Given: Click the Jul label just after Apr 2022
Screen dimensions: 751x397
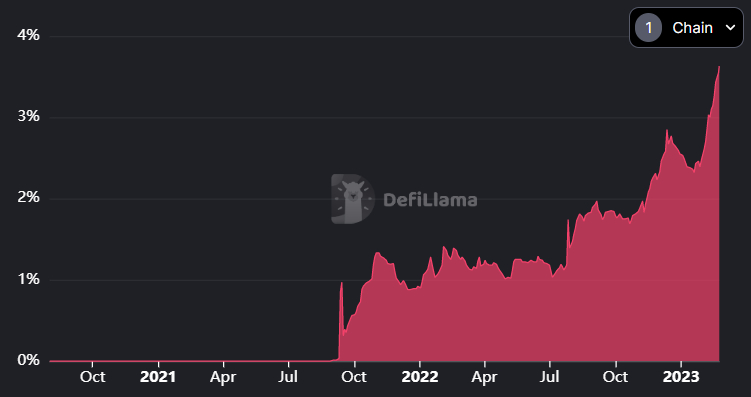Looking at the screenshot, I should 550,377.
